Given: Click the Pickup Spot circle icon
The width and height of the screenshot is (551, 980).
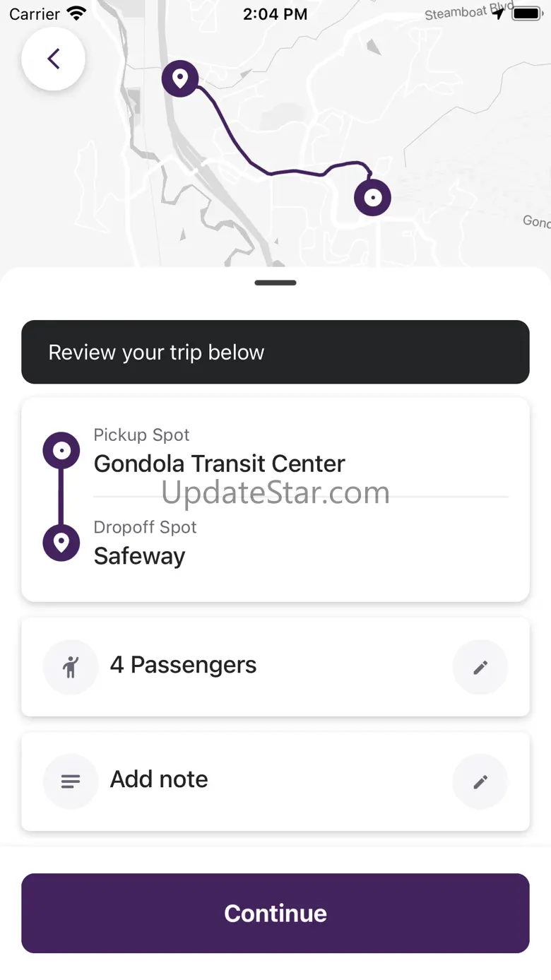Looking at the screenshot, I should 61,450.
